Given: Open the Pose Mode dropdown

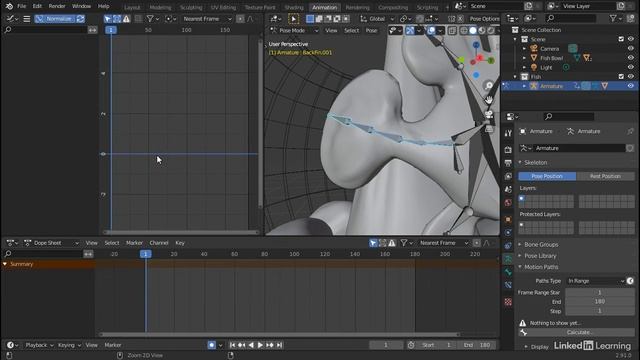Looking at the screenshot, I should click(294, 30).
